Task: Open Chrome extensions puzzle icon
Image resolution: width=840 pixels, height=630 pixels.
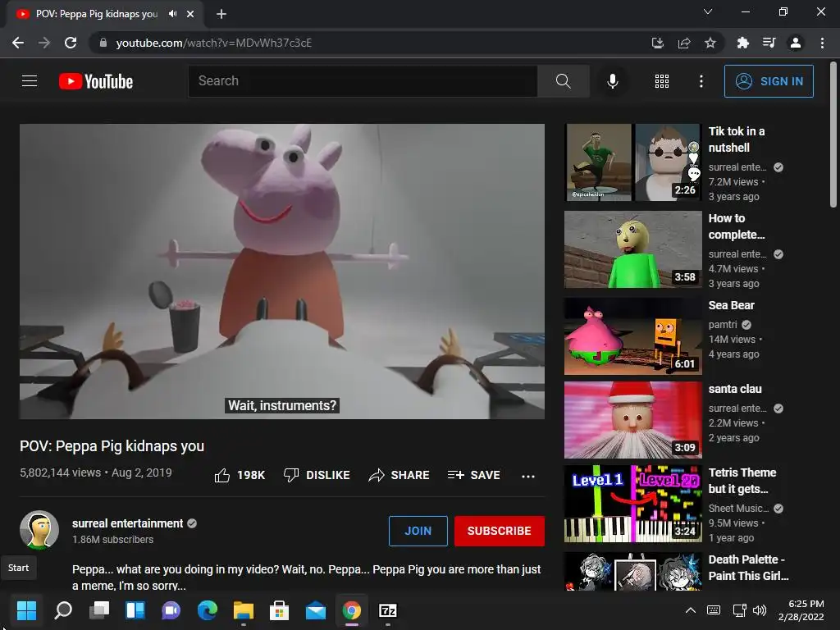Action: pyautogui.click(x=742, y=43)
